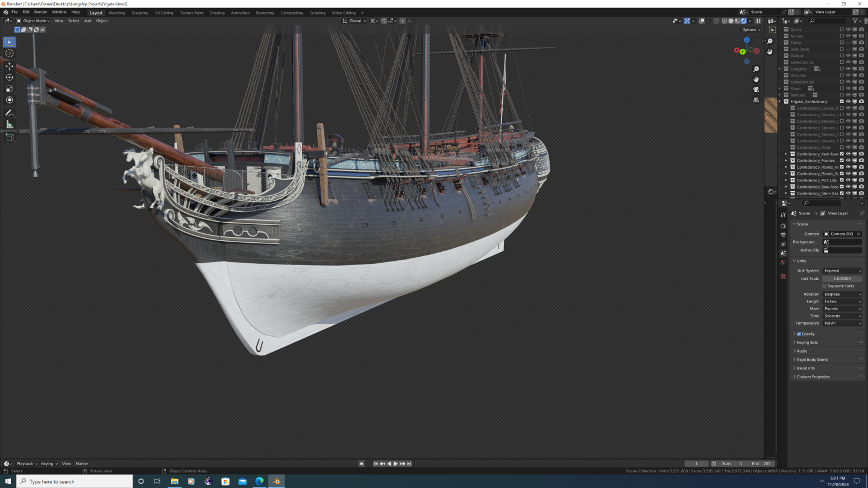Screen dimensions: 868x488
Task: Exclude Frigate_Confederacy collection via its checkbox
Action: pos(842,101)
